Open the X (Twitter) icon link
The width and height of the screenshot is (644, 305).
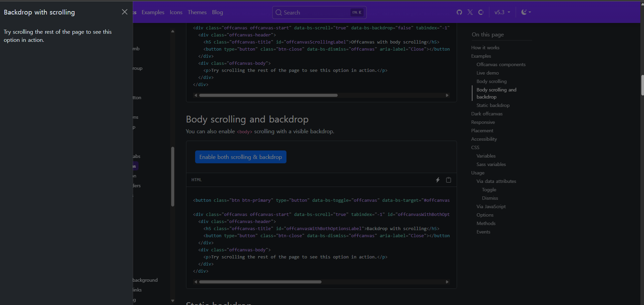(x=470, y=12)
